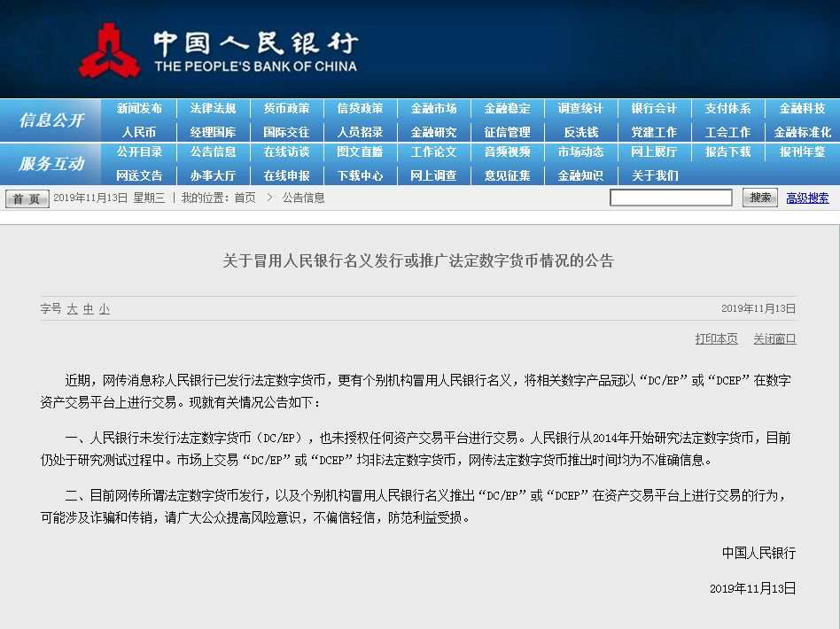Open 支付体系 section
Viewport: 840px width, 629px height.
(728, 108)
